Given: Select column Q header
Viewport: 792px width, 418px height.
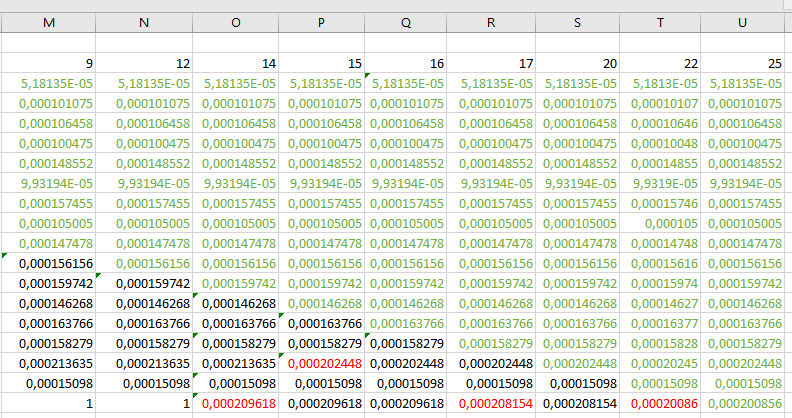Looking at the screenshot, I should (406, 23).
